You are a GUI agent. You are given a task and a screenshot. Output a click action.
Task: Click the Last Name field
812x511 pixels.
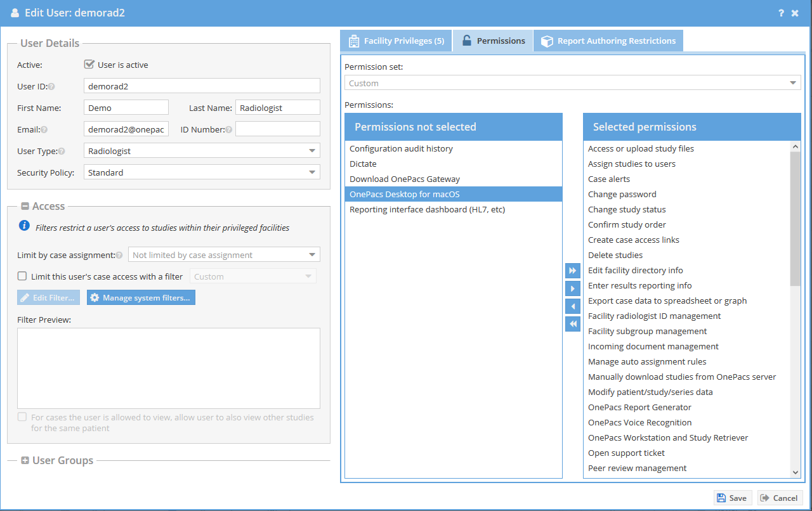tap(278, 108)
